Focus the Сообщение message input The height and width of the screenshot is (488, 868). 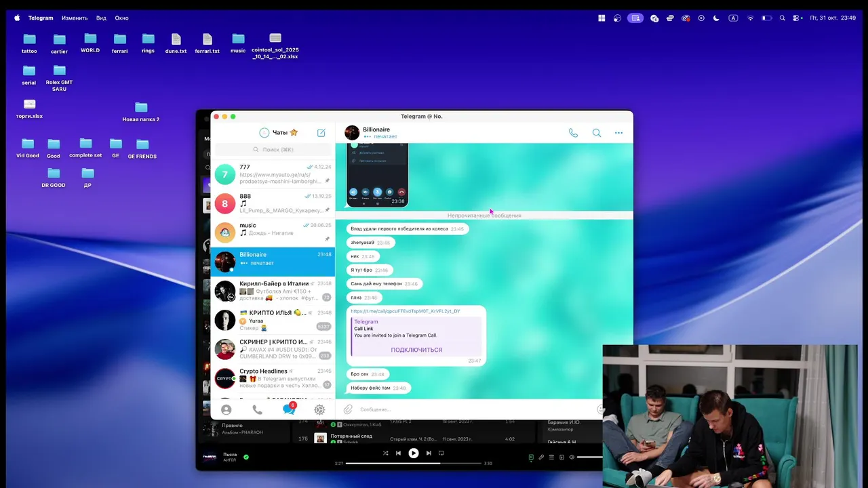click(x=475, y=409)
